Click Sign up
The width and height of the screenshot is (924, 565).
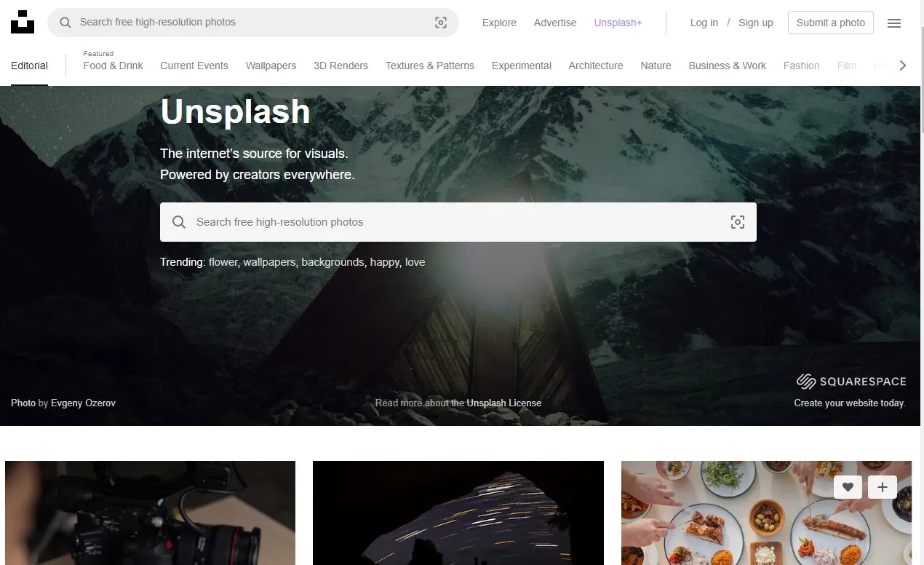pyautogui.click(x=756, y=23)
